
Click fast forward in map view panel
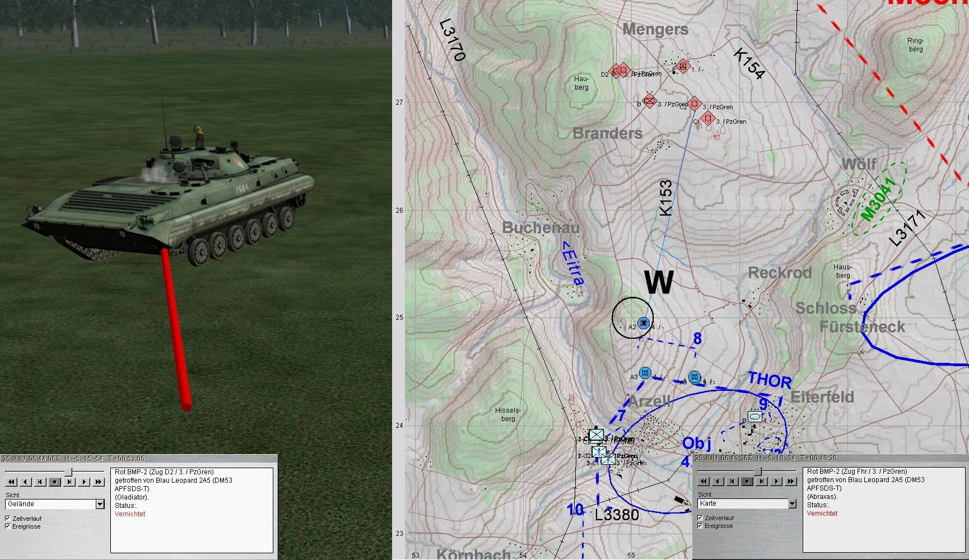click(790, 481)
